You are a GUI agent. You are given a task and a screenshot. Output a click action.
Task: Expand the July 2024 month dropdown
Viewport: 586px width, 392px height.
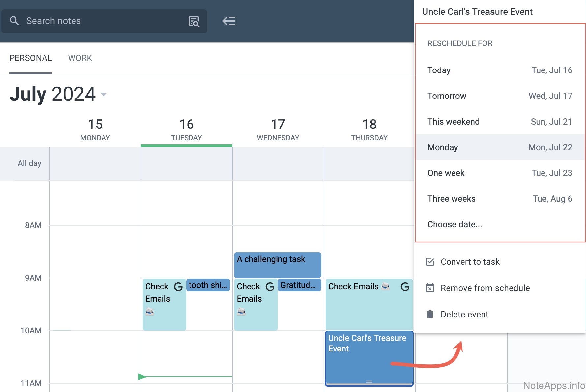click(104, 95)
